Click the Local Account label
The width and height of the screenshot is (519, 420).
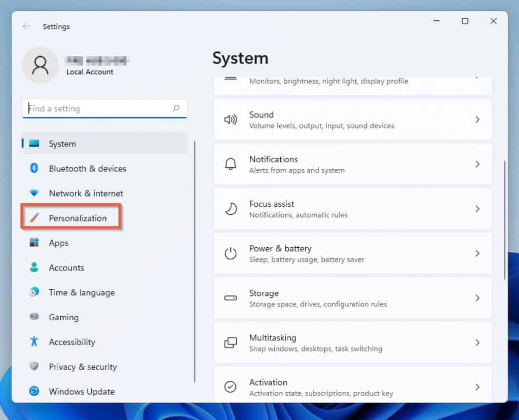tap(90, 72)
